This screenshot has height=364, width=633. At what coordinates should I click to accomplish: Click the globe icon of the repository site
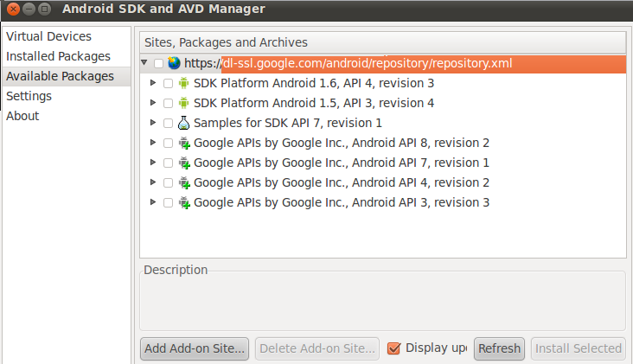[x=174, y=63]
